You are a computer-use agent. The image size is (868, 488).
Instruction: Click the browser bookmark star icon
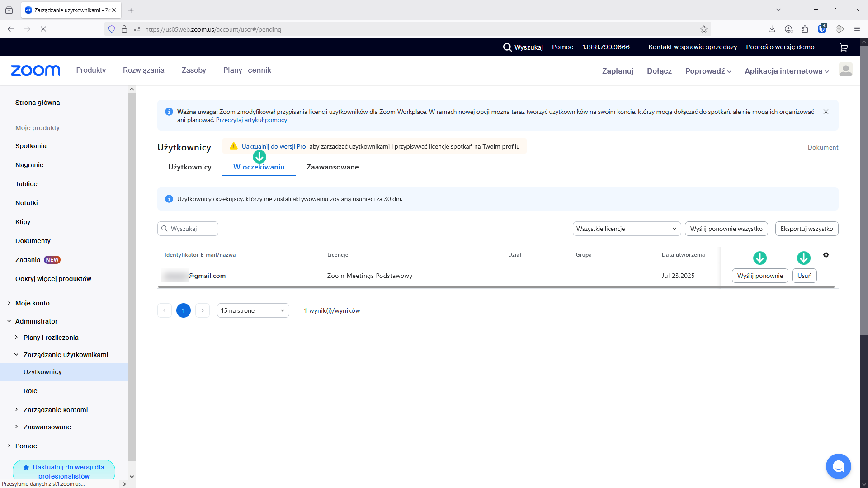pyautogui.click(x=704, y=29)
